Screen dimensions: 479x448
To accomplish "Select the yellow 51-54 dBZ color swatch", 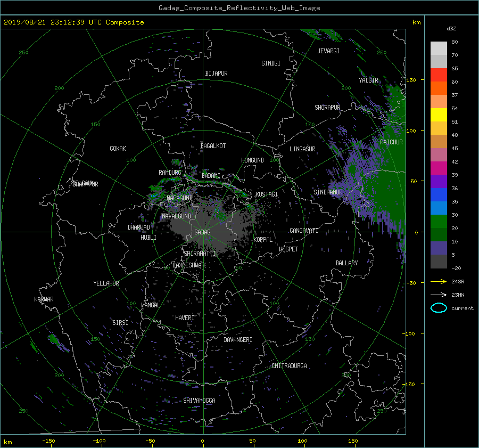I will pyautogui.click(x=439, y=115).
